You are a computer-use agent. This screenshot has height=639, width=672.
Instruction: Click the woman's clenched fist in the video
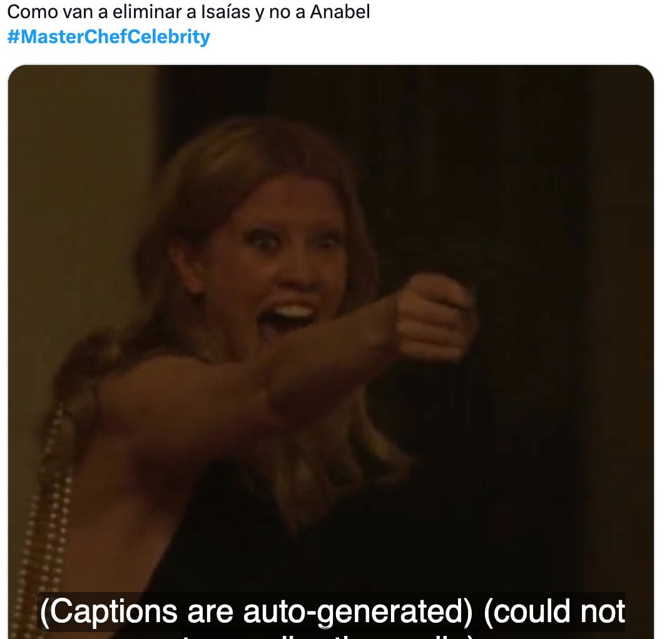pos(433,318)
